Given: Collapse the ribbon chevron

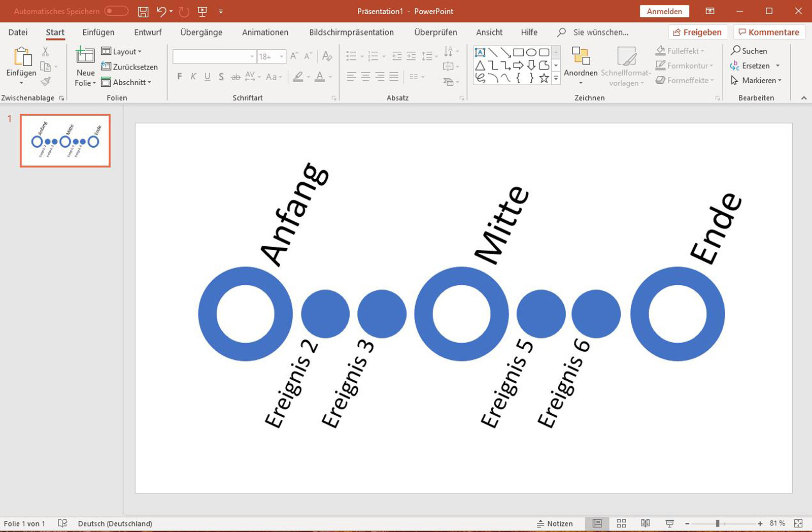Looking at the screenshot, I should 804,98.
